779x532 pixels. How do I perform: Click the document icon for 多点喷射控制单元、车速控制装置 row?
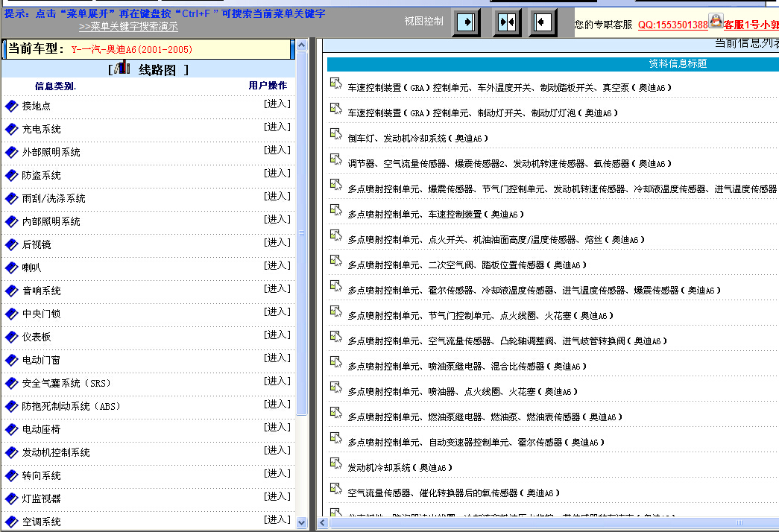[x=336, y=210]
